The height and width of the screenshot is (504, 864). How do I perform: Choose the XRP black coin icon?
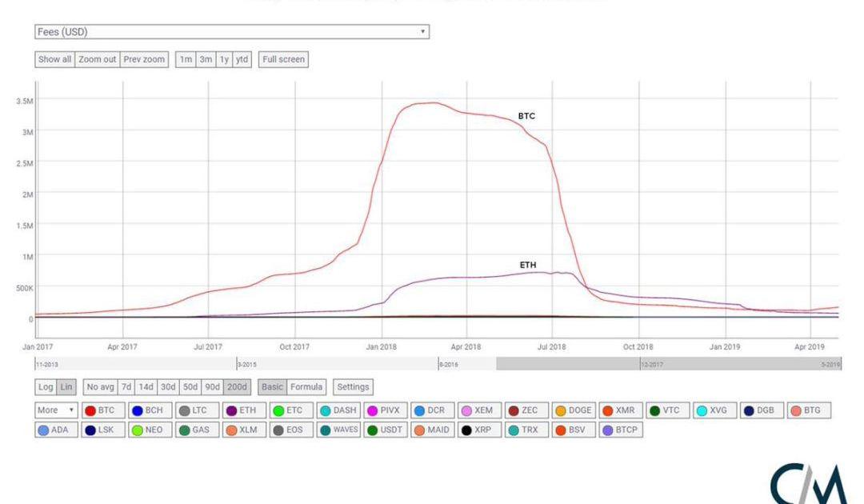(466, 430)
